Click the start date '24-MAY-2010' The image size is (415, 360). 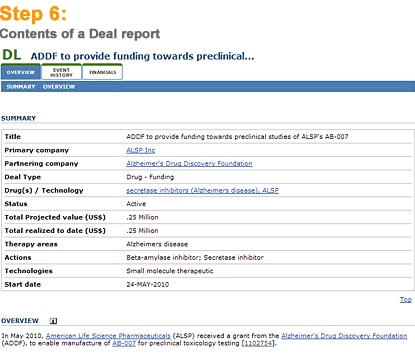tap(147, 284)
